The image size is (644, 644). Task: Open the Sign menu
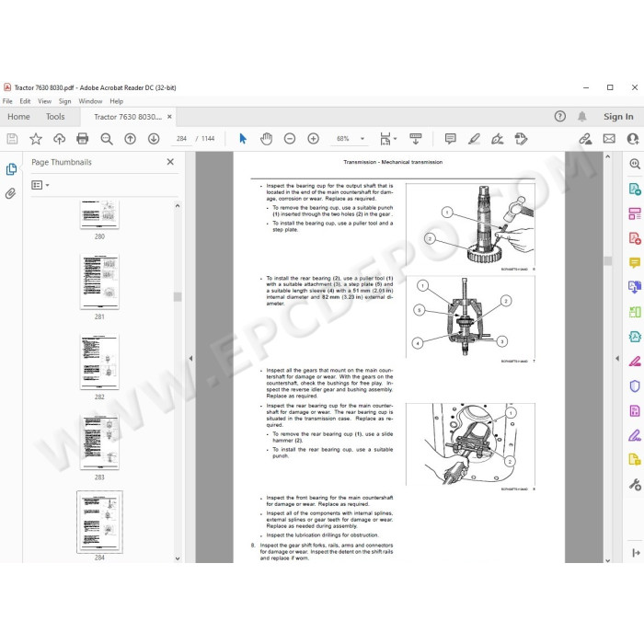[64, 101]
